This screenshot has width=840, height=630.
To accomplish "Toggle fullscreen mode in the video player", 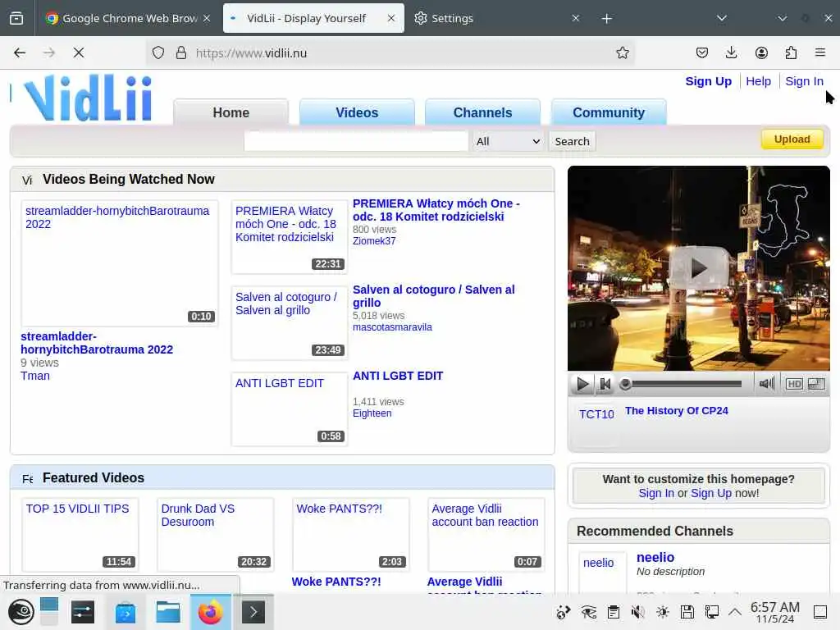I will [x=816, y=384].
